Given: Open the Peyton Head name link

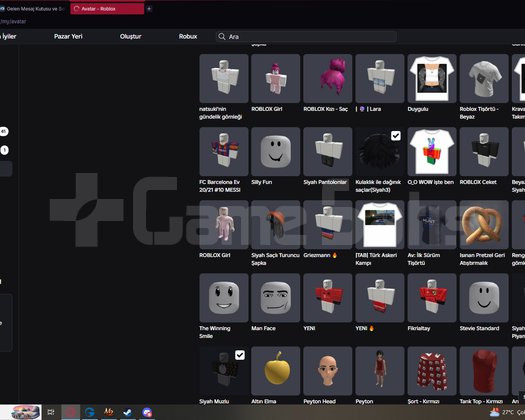Looking at the screenshot, I should (x=319, y=401).
